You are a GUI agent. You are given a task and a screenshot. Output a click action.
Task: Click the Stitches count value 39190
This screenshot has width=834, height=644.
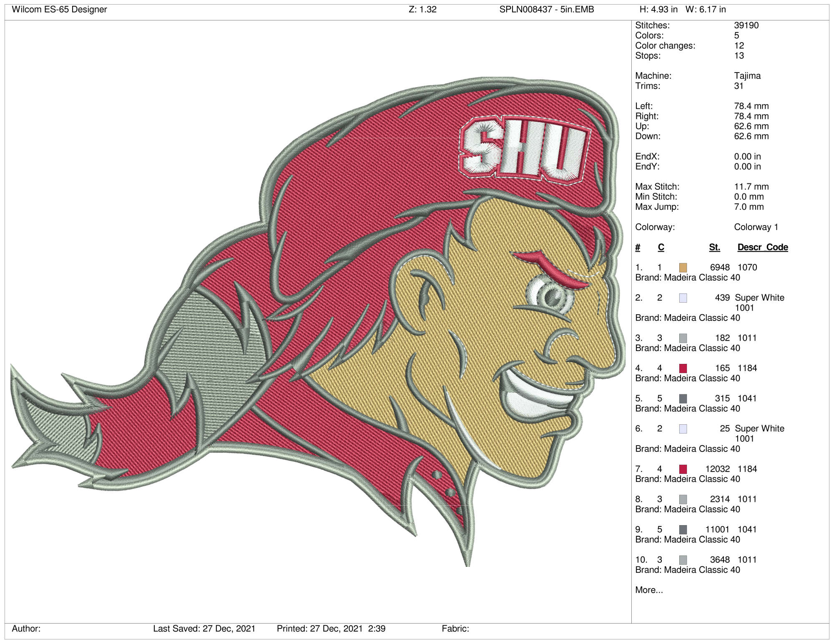coord(746,25)
